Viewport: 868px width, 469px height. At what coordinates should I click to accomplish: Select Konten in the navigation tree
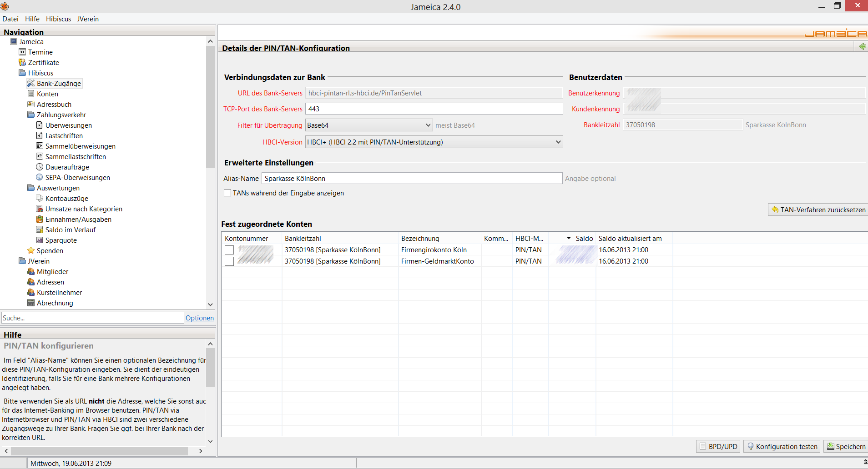47,94
